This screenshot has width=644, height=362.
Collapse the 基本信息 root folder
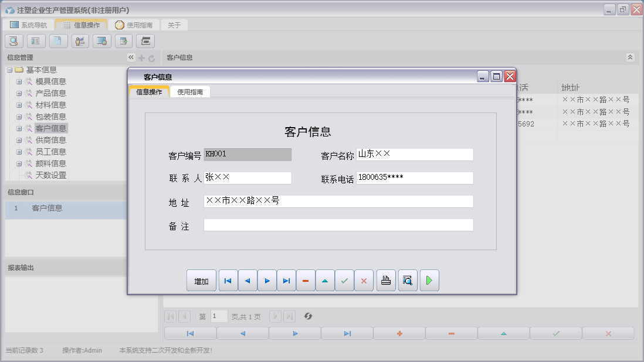(10, 70)
